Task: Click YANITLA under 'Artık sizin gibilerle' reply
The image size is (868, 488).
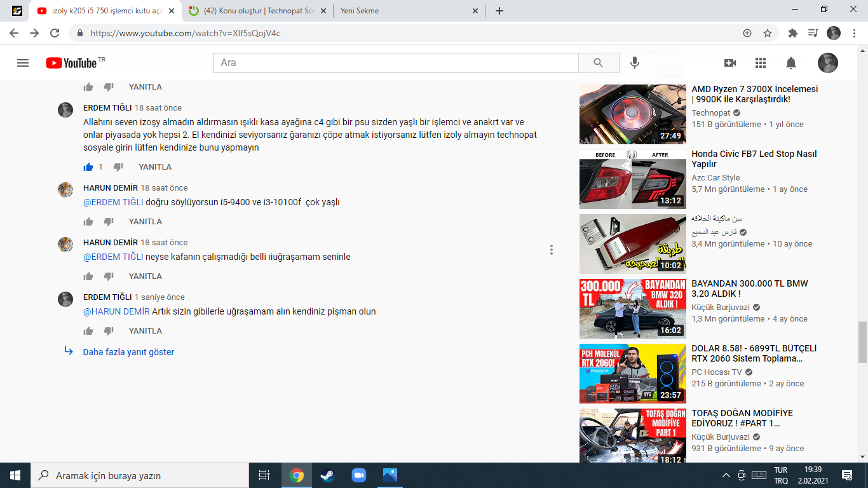Action: (146, 331)
